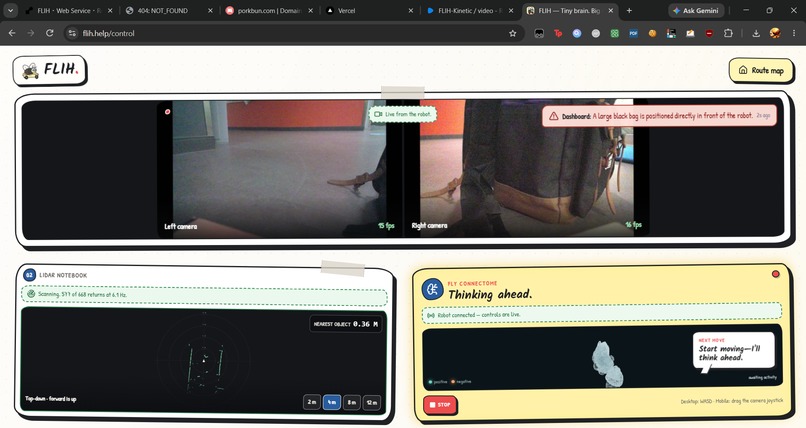
Task: Open browser Downloads
Action: [756, 33]
